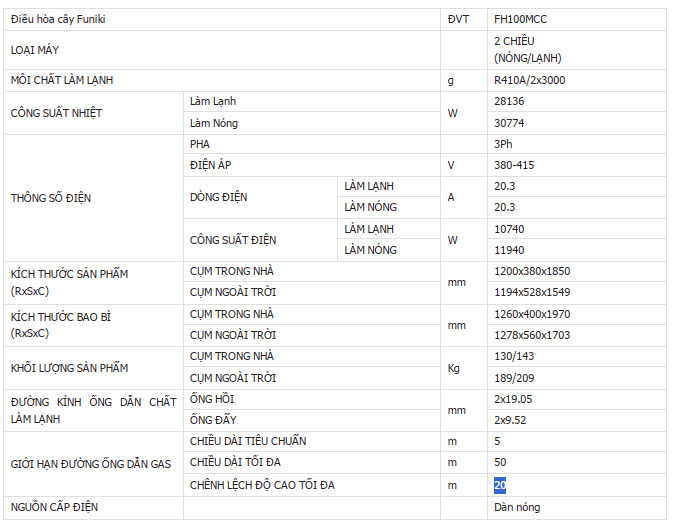Click DÒNG ĐIỆN label
Screen dimensions: 673x527
click(x=218, y=197)
